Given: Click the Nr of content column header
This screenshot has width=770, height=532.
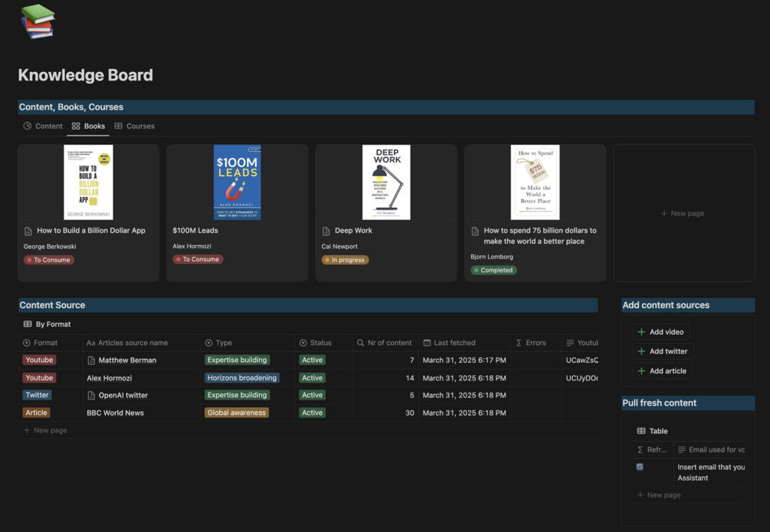Looking at the screenshot, I should coord(384,343).
